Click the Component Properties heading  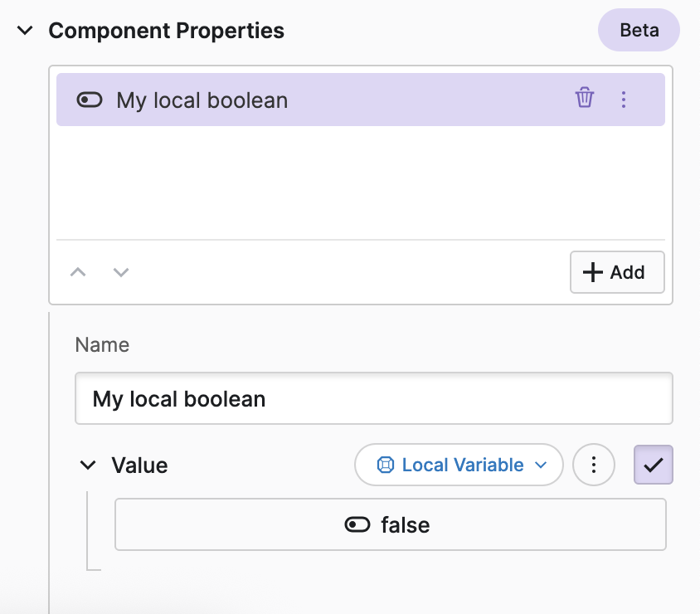(166, 31)
